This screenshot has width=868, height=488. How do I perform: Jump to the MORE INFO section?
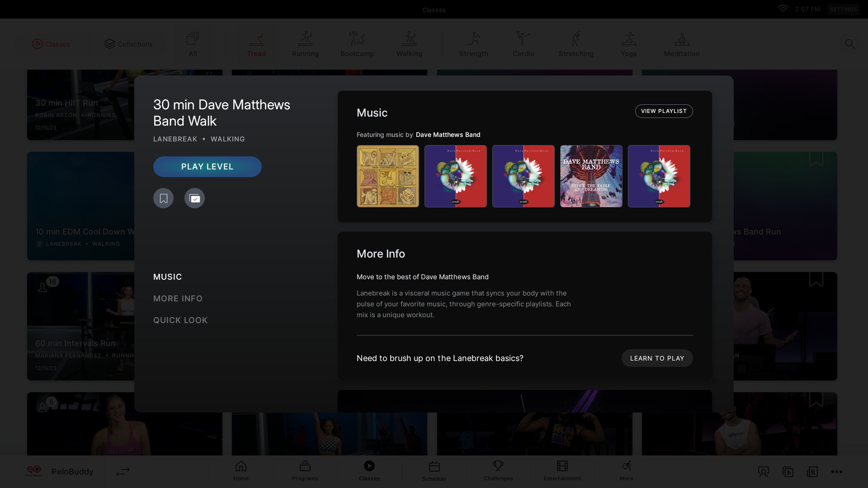(x=178, y=299)
